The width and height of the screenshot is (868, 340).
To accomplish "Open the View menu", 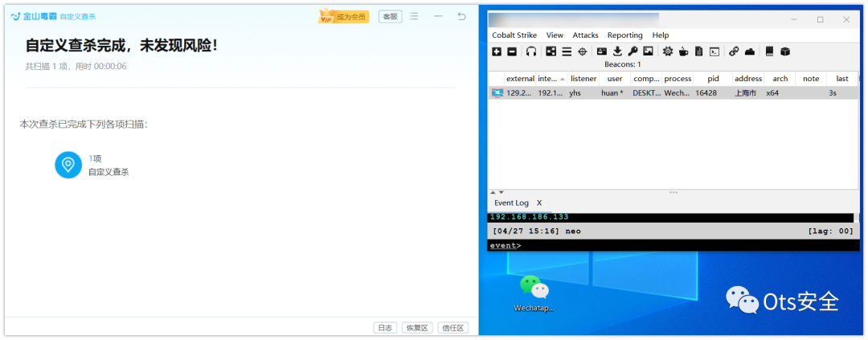I will [x=555, y=35].
